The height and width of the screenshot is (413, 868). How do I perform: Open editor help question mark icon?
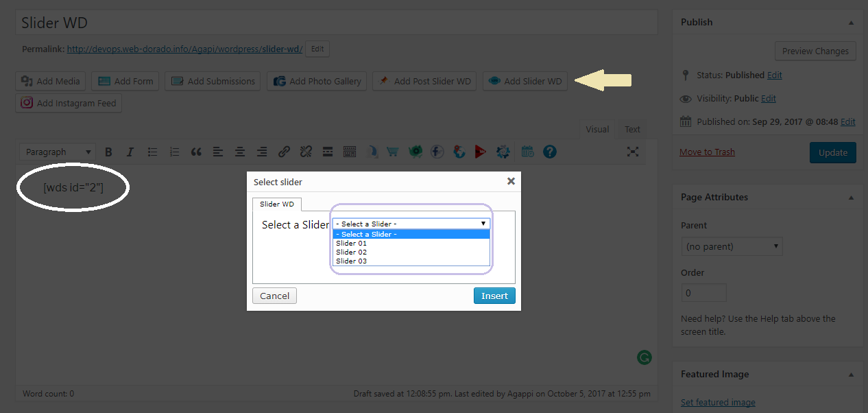pyautogui.click(x=550, y=152)
